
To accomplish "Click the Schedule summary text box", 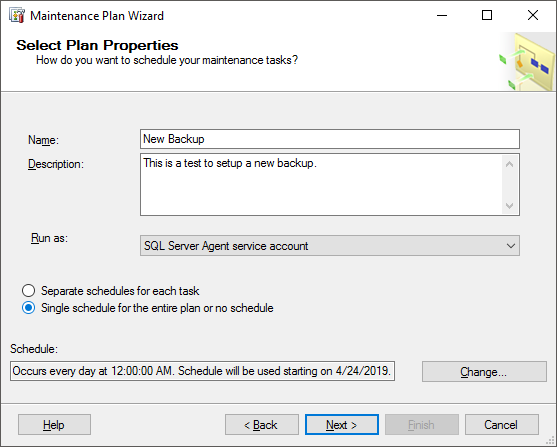I will click(x=202, y=371).
